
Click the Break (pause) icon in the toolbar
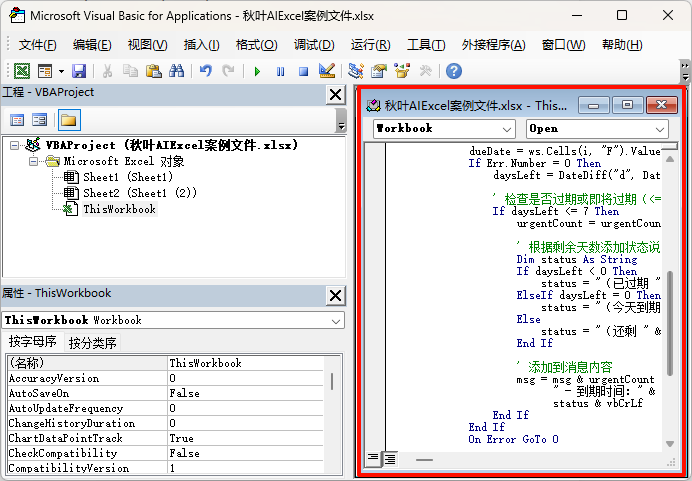point(280,71)
